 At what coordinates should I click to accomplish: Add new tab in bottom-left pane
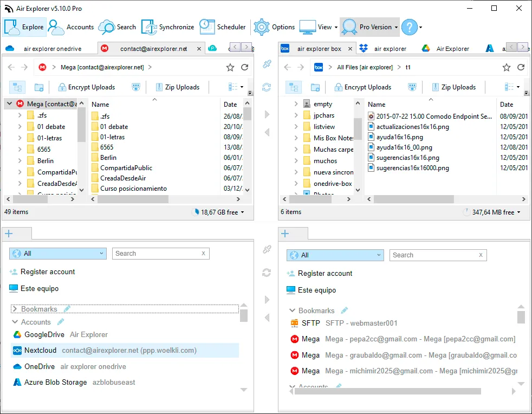tap(9, 234)
